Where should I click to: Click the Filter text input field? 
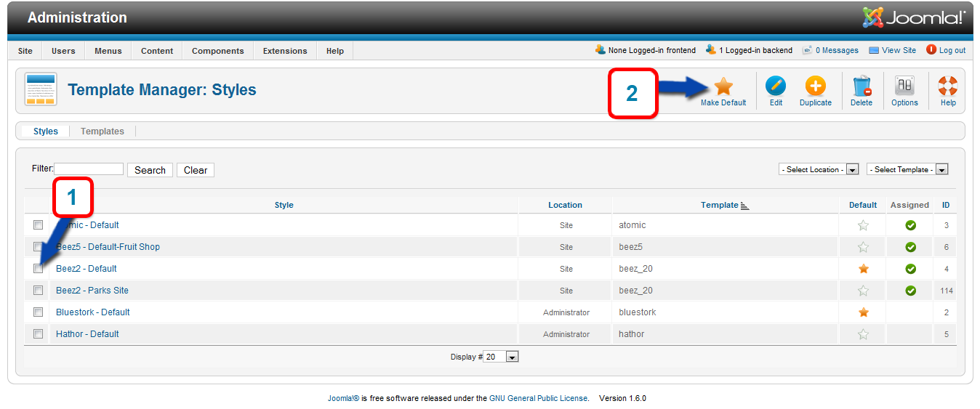pos(89,169)
